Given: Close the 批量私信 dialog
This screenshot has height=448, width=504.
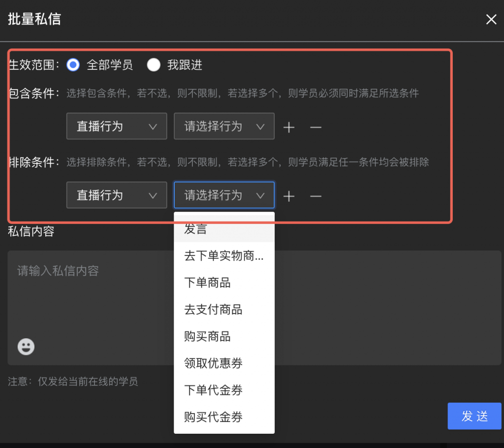Looking at the screenshot, I should pos(491,20).
